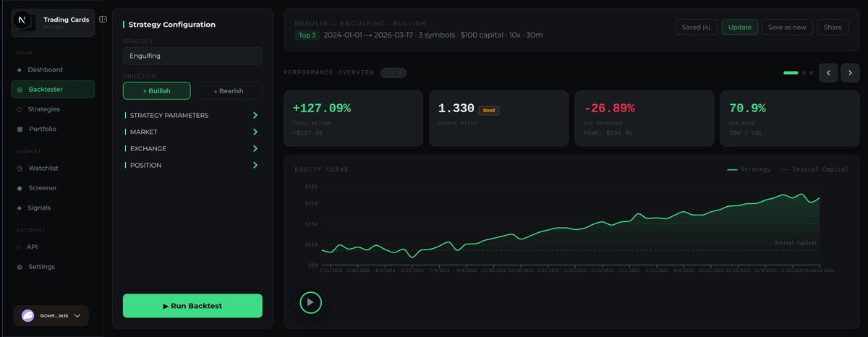The height and width of the screenshot is (337, 868).
Task: Go to next performance overview page
Action: point(851,72)
